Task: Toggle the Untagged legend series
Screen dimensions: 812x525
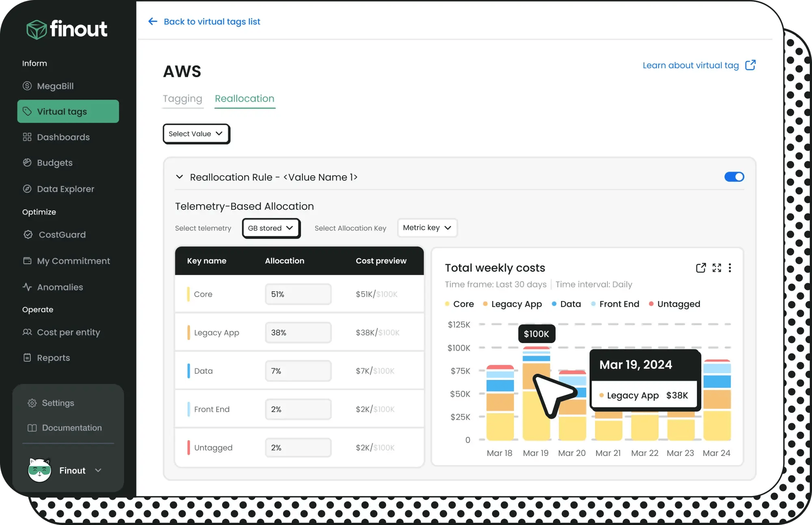Action: [x=674, y=304]
